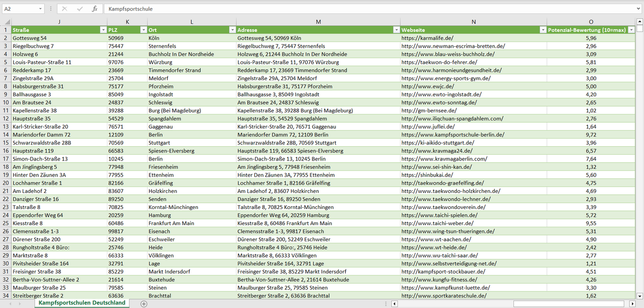644x308 pixels.
Task: Open the Straße column filter dropdown
Action: click(103, 30)
